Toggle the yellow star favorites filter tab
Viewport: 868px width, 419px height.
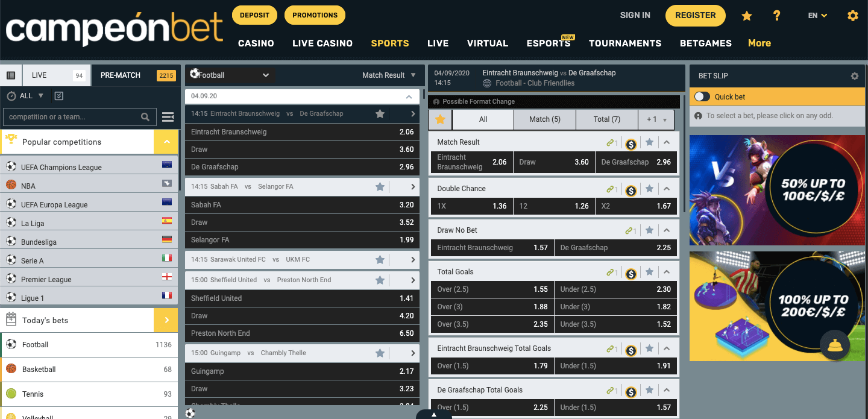(x=440, y=119)
